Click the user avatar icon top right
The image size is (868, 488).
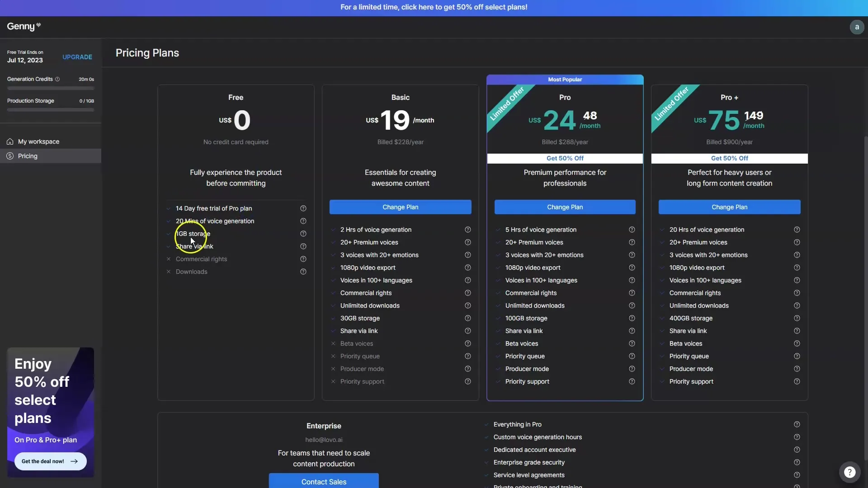pyautogui.click(x=857, y=27)
